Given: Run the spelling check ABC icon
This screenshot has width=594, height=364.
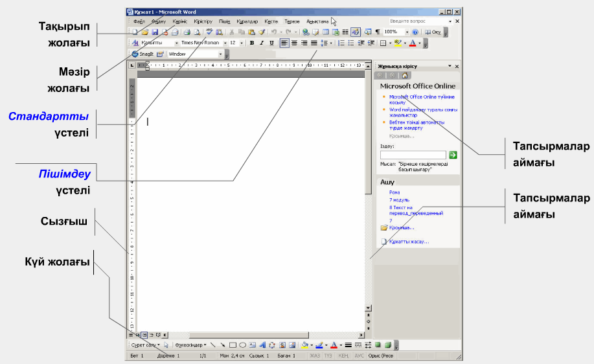Looking at the screenshot, I should 209,32.
